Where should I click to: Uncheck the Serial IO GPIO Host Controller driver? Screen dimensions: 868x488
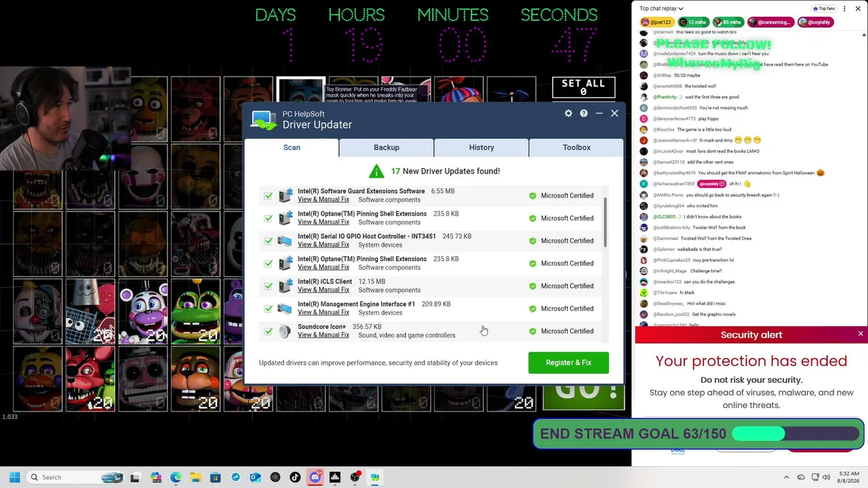pos(268,241)
